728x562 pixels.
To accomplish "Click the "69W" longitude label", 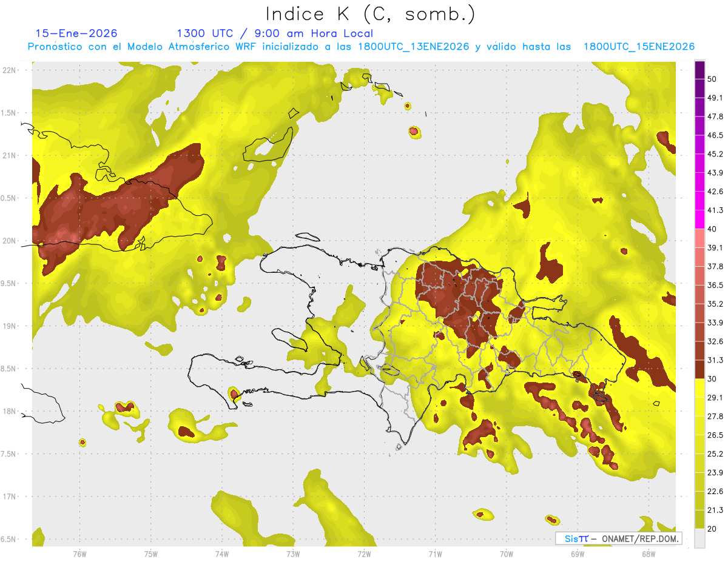I will (x=577, y=554).
